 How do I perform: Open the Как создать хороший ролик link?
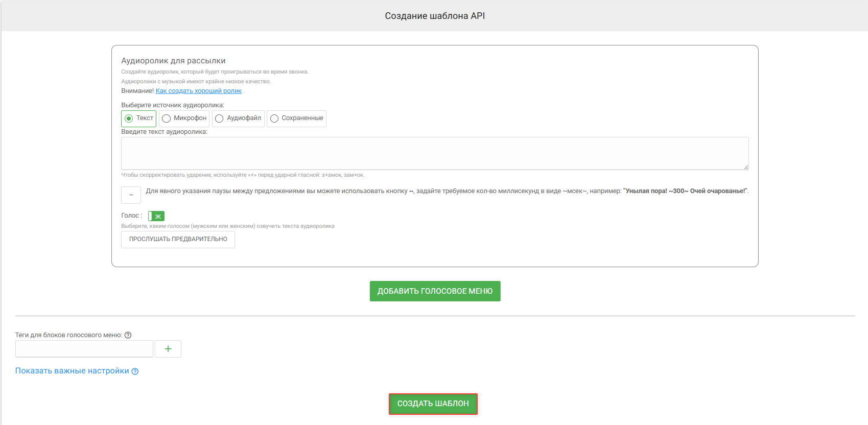pyautogui.click(x=199, y=91)
